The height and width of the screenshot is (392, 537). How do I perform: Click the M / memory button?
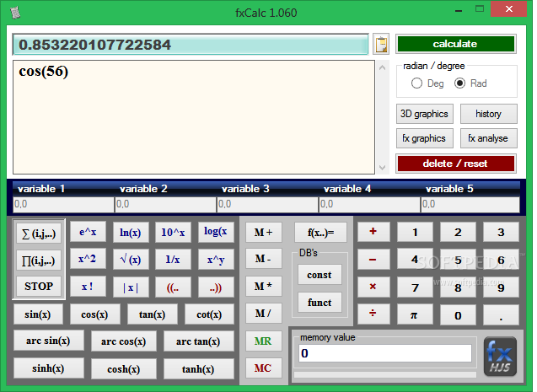[x=263, y=314]
